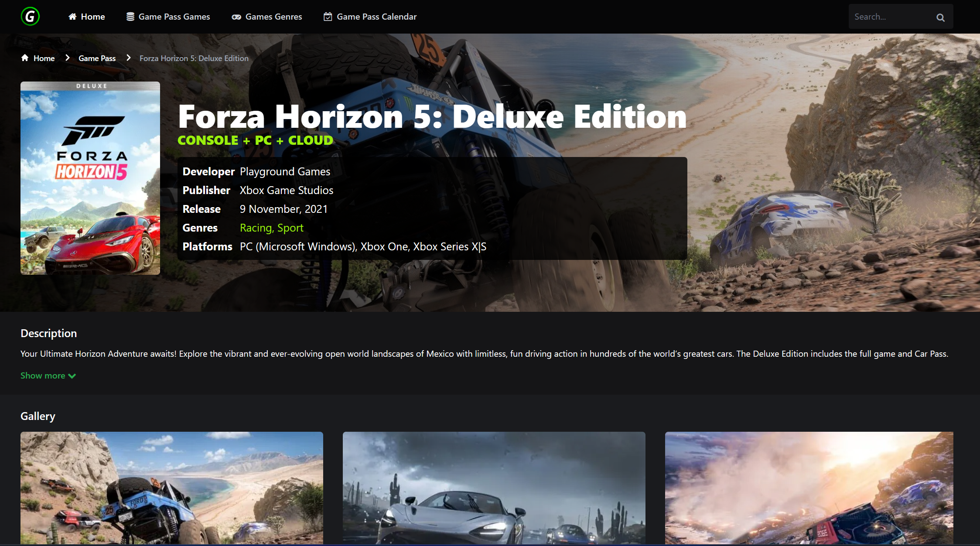980x546 pixels.
Task: Expand description with Show more
Action: click(48, 375)
